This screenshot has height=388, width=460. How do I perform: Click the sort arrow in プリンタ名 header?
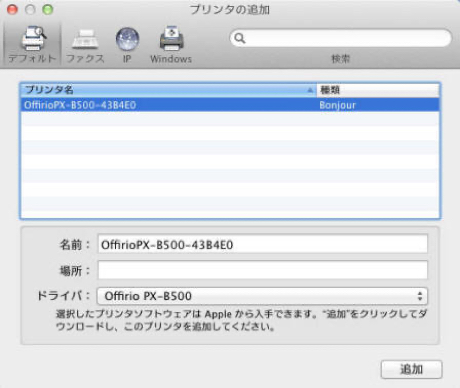click(310, 90)
